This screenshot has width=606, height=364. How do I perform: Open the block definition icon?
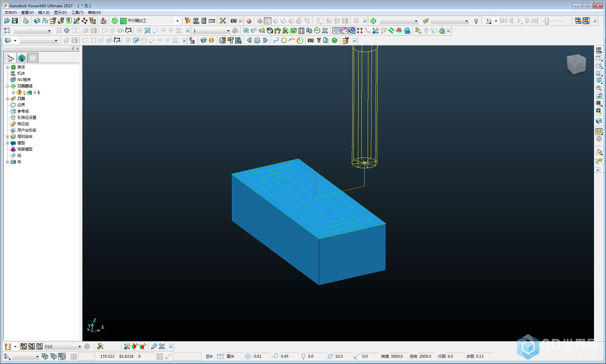37,21
